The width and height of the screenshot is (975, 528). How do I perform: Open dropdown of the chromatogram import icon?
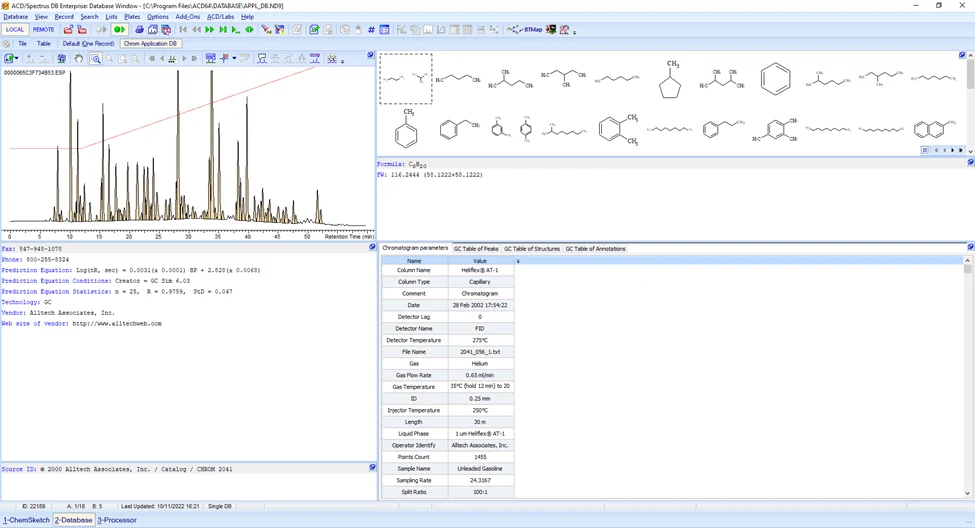point(16,58)
